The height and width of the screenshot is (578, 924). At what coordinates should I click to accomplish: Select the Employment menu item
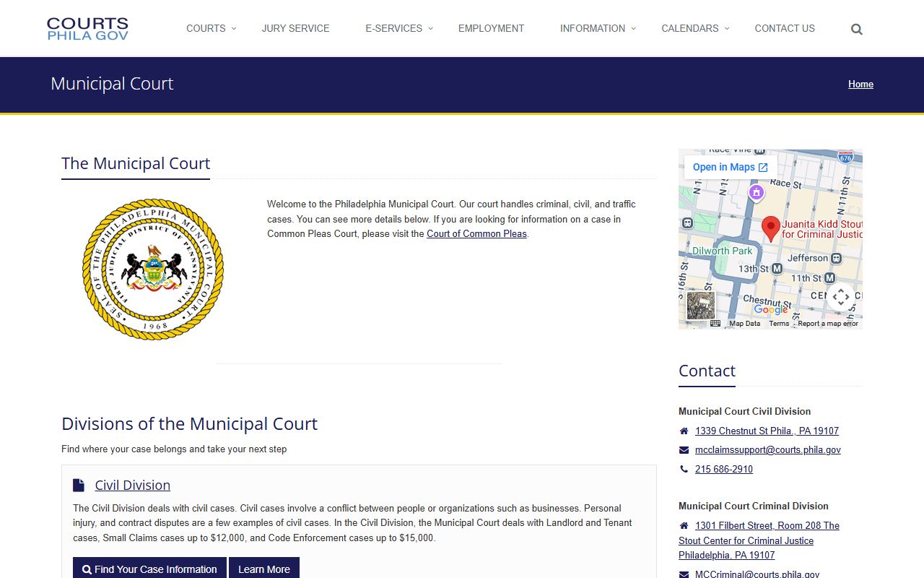pos(491,28)
